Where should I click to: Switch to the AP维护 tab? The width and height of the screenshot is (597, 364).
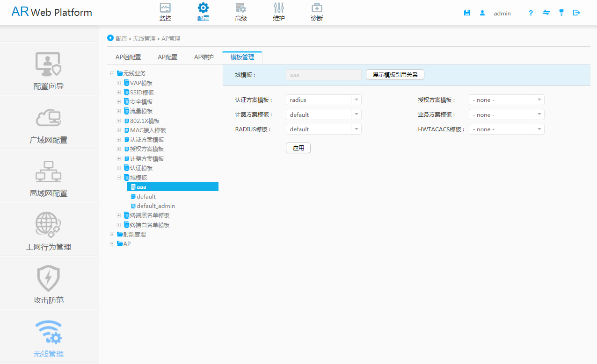point(204,57)
